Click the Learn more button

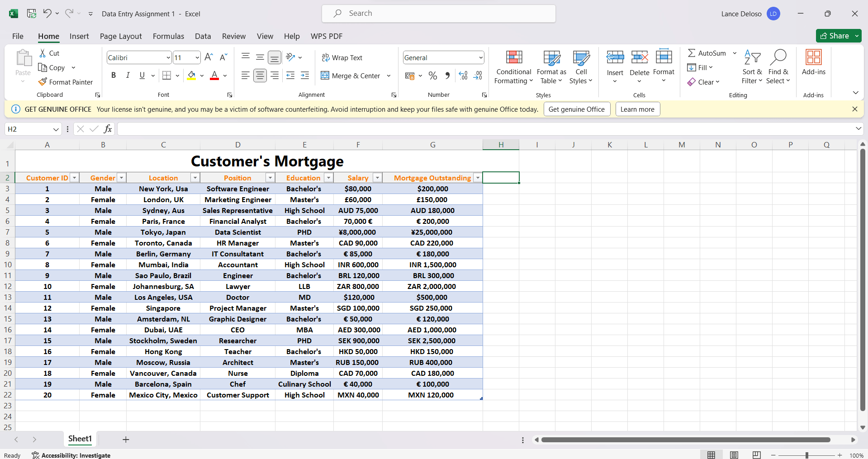point(637,109)
